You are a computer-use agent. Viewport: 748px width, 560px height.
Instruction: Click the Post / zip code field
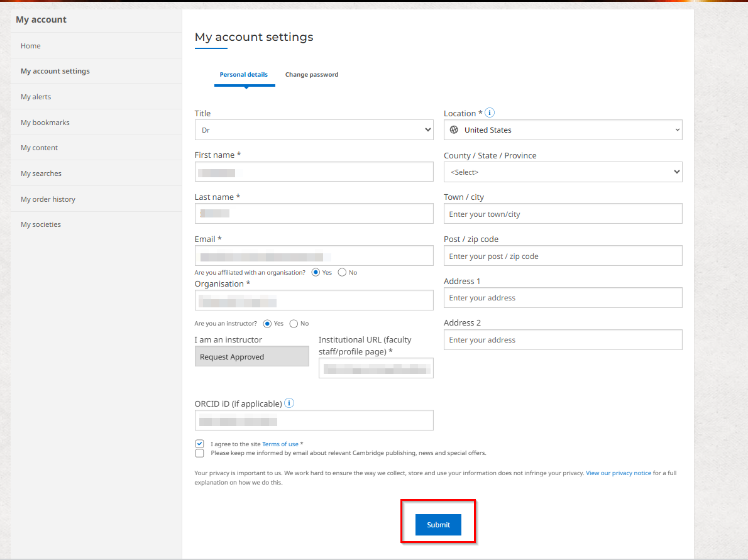[563, 256]
